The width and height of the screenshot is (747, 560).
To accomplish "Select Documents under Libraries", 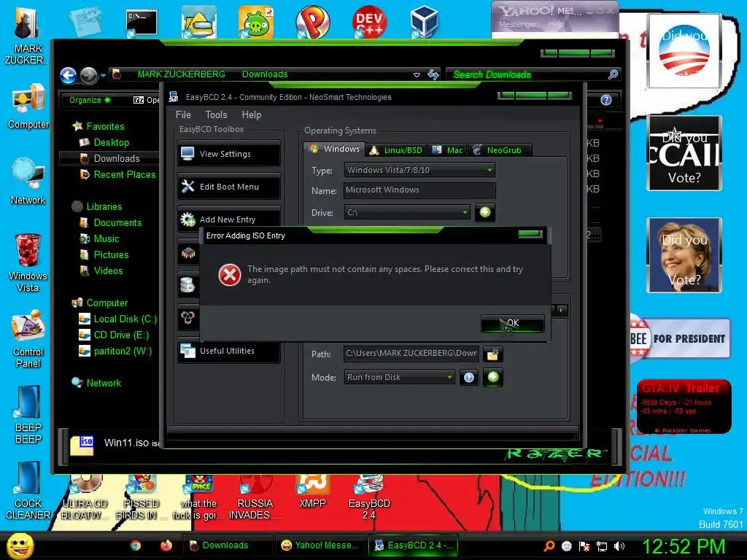I will click(117, 223).
